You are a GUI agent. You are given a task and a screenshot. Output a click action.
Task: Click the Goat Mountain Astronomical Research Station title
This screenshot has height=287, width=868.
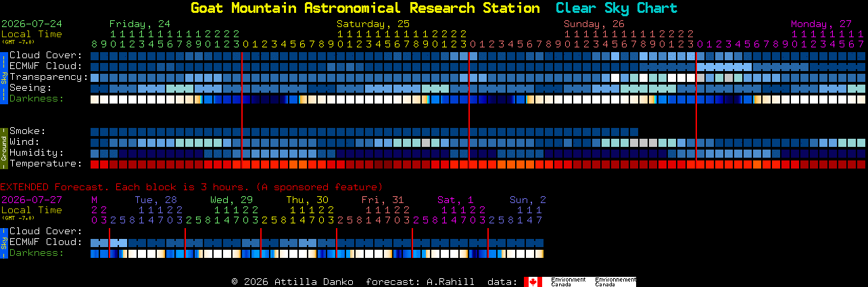click(x=365, y=8)
